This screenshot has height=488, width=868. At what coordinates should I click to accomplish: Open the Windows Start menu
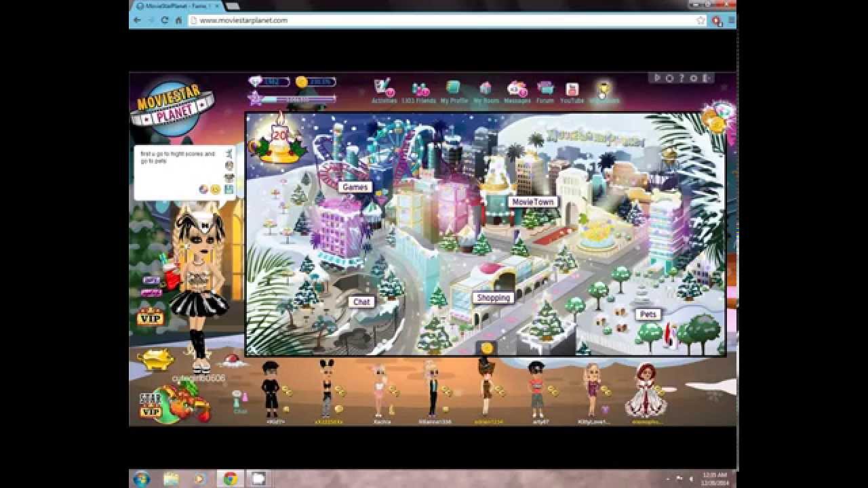tap(142, 479)
